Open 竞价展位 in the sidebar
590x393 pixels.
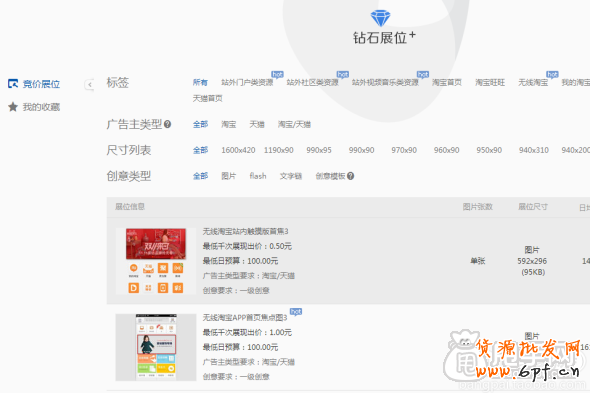[x=41, y=84]
